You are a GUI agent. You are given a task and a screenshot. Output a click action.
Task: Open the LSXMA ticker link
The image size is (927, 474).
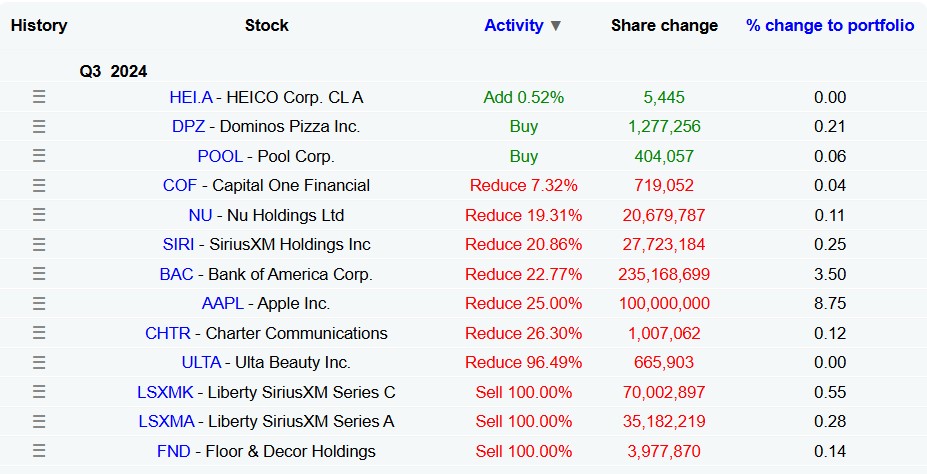coord(167,421)
